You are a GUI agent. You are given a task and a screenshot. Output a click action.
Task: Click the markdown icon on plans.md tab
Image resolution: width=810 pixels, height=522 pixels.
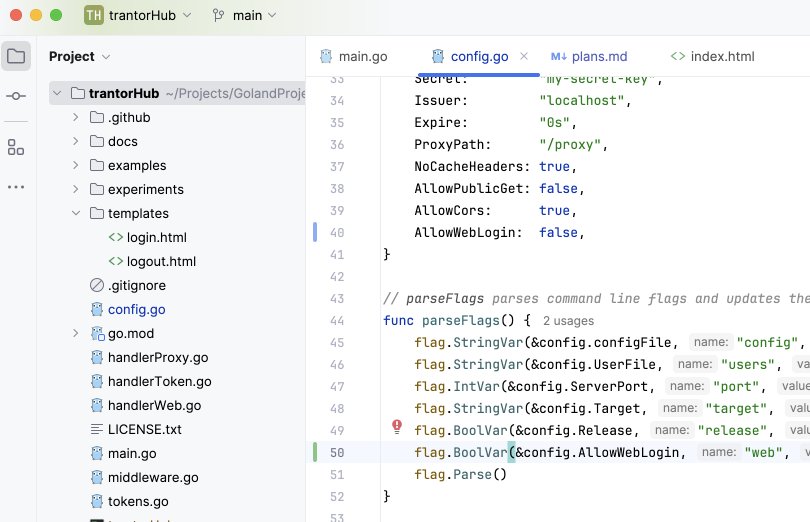click(x=558, y=56)
